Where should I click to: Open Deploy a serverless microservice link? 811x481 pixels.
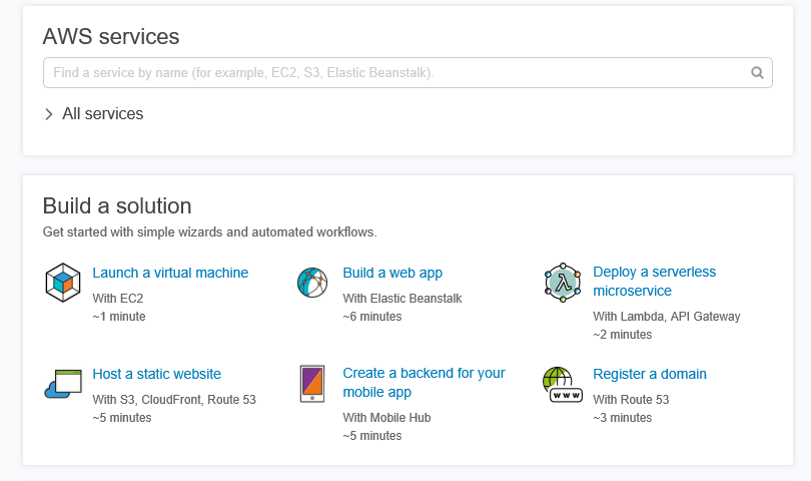[x=654, y=281]
